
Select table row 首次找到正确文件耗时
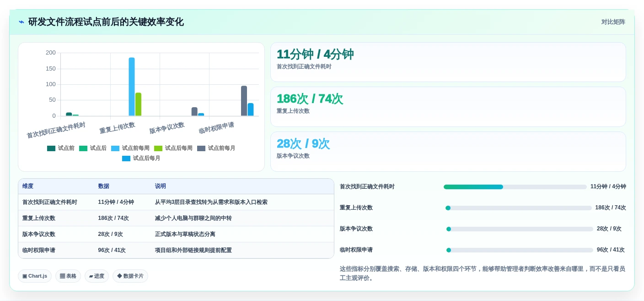click(x=176, y=202)
